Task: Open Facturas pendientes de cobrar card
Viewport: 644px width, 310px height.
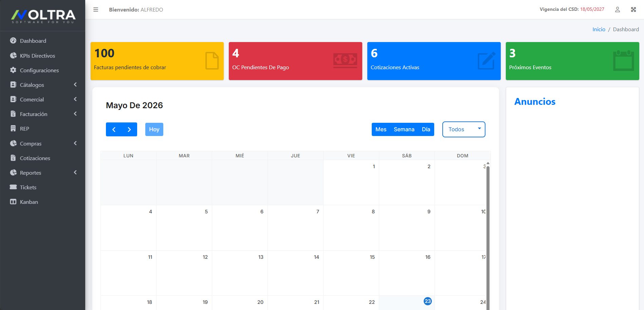Action: [x=157, y=61]
